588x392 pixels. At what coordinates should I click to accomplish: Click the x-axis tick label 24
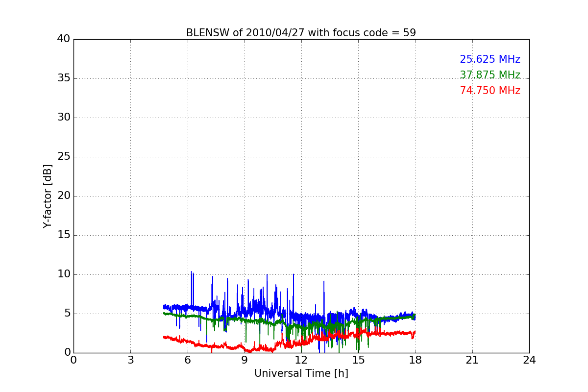[x=529, y=360]
